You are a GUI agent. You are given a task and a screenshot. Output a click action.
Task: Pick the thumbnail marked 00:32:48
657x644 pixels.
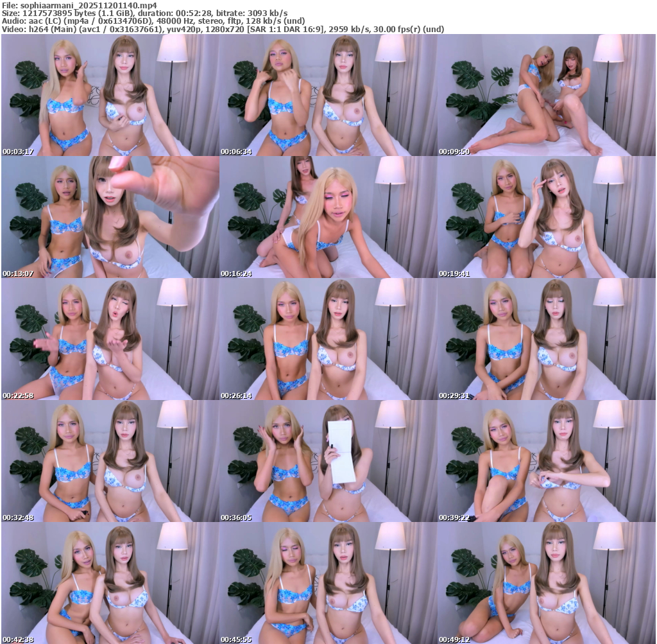tap(110, 461)
